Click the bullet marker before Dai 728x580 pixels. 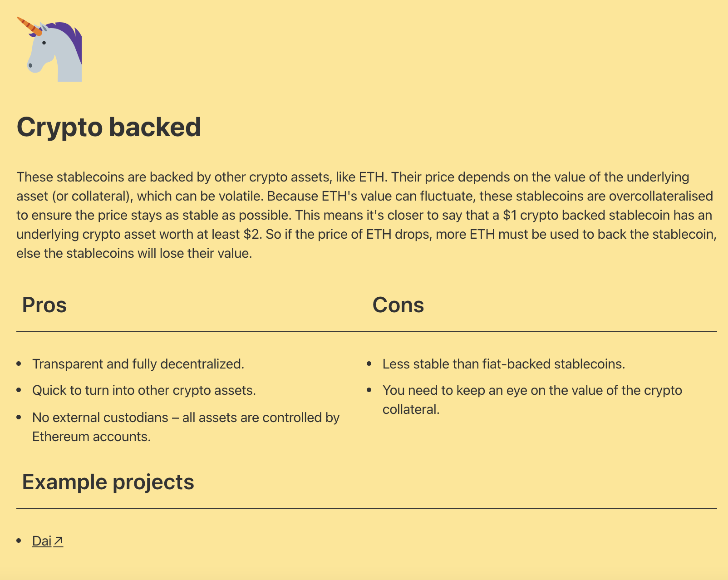click(x=19, y=541)
